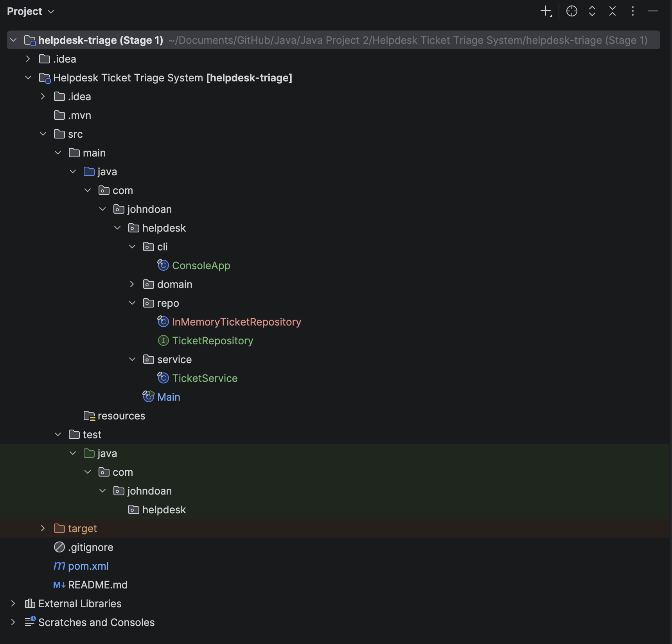Expand the target folder
Viewport: 672px width, 644px height.
[43, 529]
